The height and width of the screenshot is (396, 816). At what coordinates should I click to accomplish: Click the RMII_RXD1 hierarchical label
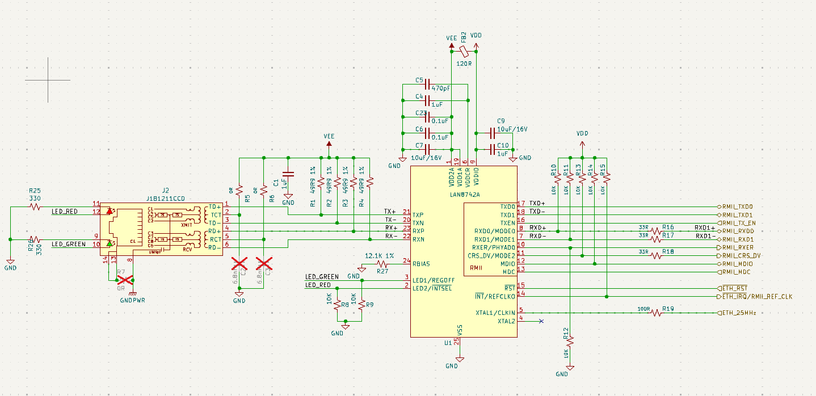click(736, 239)
